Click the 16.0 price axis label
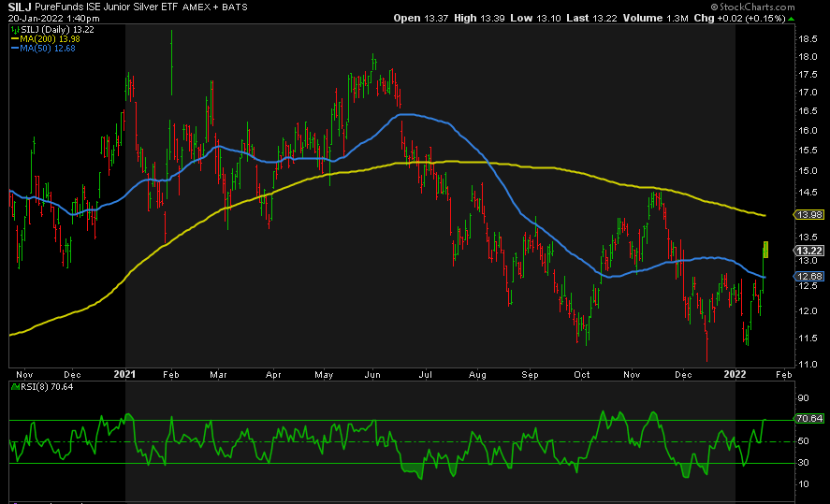Viewport: 830px width, 504px height. [808, 131]
